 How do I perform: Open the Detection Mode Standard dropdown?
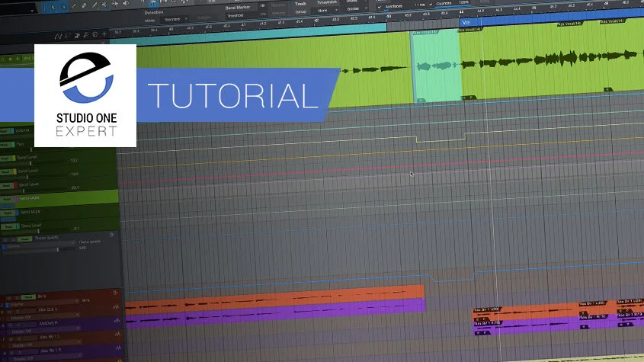point(176,19)
